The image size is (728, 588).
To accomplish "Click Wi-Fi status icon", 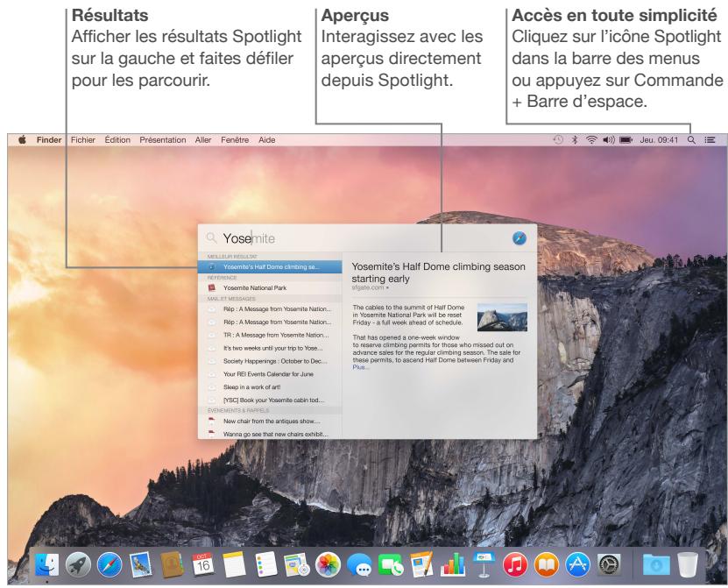I will pos(591,140).
